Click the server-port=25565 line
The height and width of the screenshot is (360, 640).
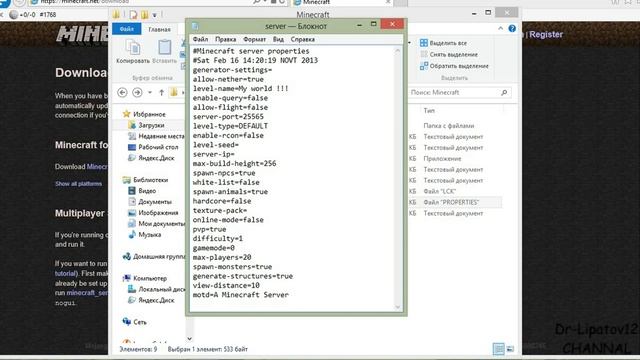click(x=228, y=117)
